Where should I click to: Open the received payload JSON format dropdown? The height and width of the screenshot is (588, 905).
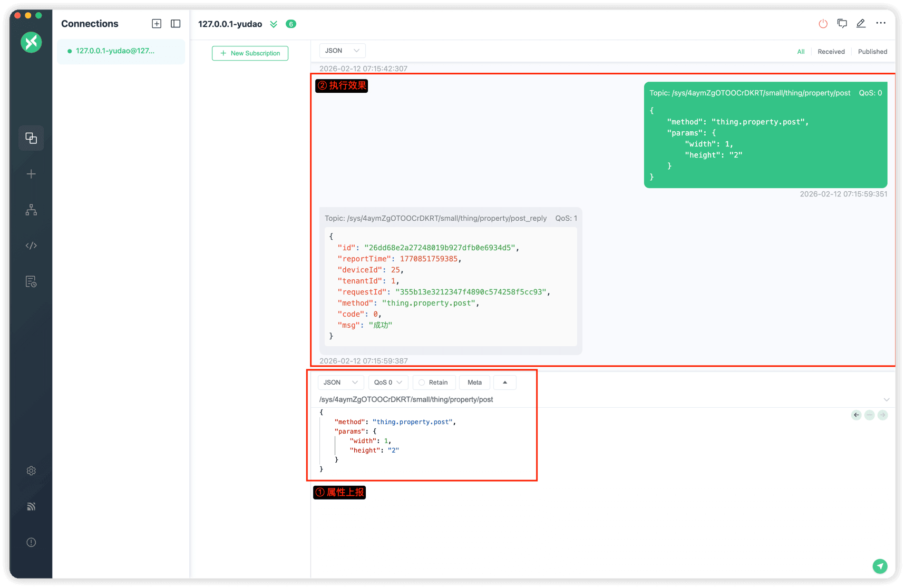click(x=342, y=51)
